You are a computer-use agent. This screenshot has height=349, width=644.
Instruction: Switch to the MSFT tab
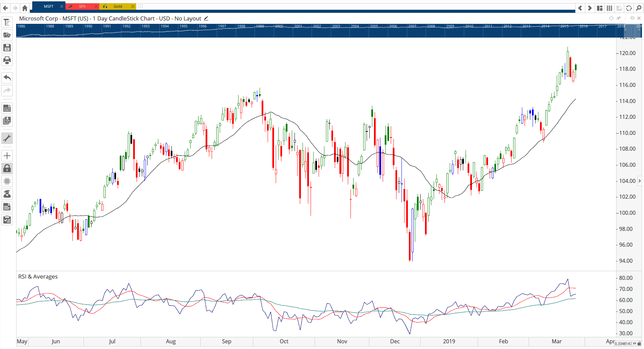(49, 6)
